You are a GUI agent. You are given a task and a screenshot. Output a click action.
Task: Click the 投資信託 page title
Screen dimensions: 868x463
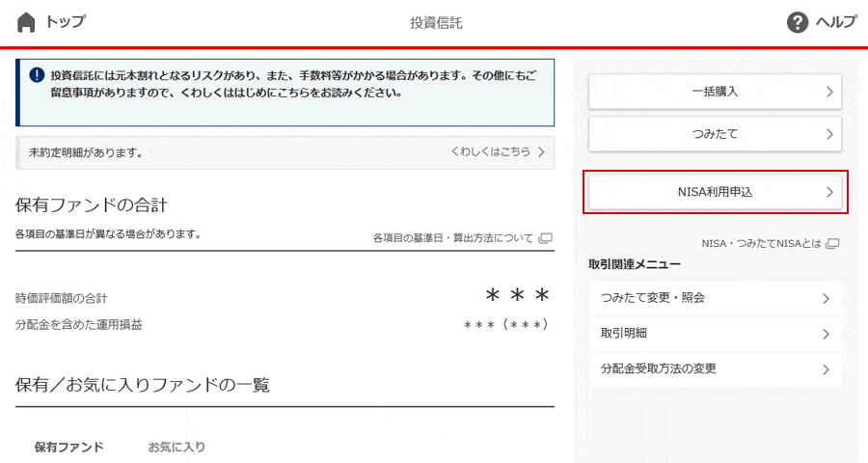436,23
